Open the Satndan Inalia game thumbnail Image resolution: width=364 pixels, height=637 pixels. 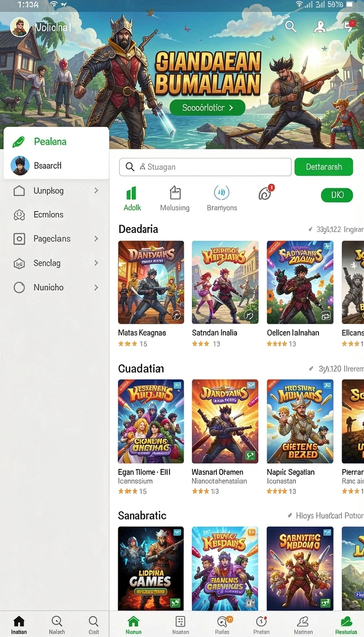(x=225, y=282)
